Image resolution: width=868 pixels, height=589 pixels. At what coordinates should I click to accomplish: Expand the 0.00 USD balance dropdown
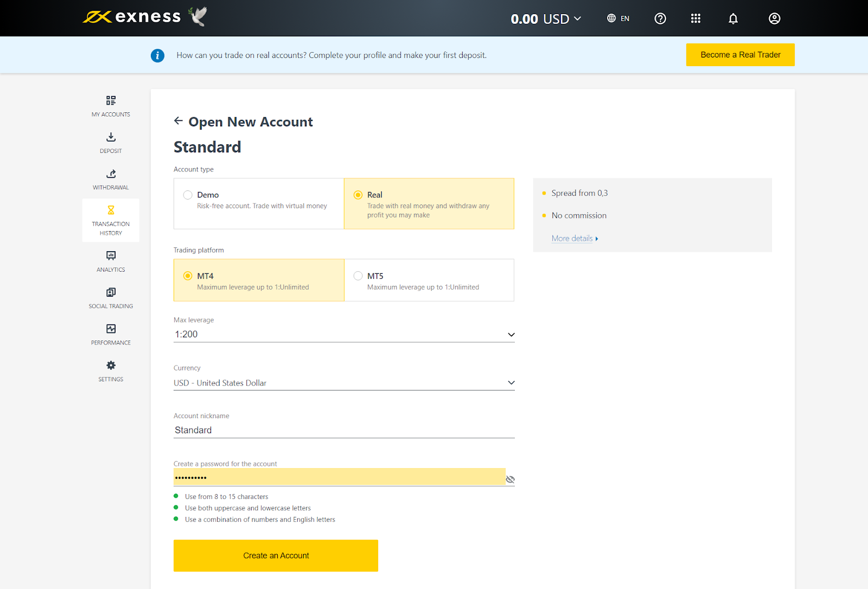546,19
